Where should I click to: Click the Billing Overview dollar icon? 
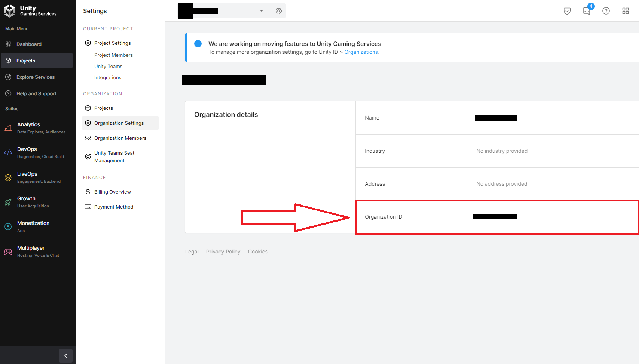[88, 192]
